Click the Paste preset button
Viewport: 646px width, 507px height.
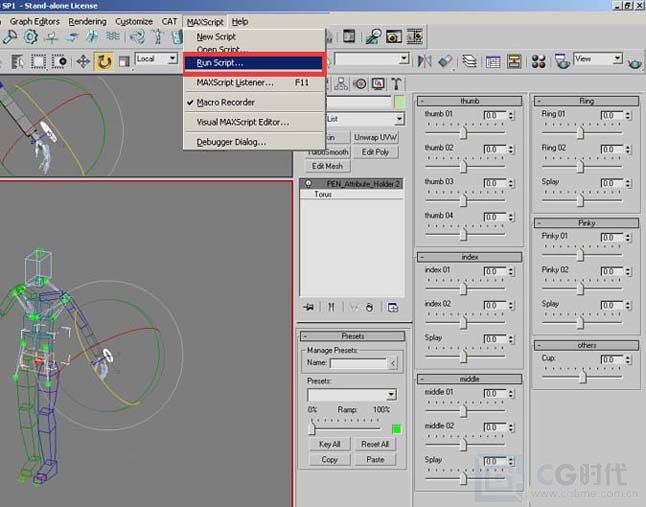[x=375, y=460]
